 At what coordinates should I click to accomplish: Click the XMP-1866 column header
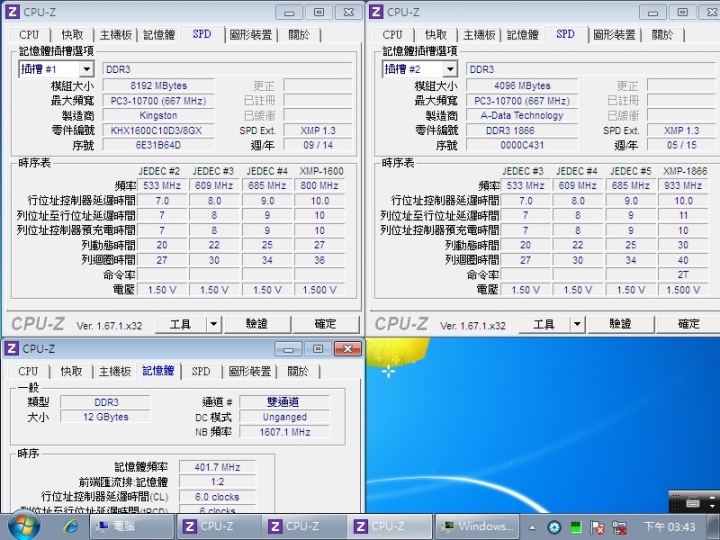coord(685,171)
